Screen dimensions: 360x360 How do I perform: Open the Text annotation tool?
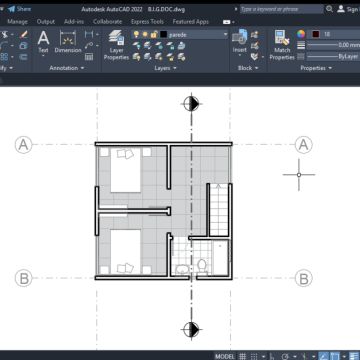(43, 42)
